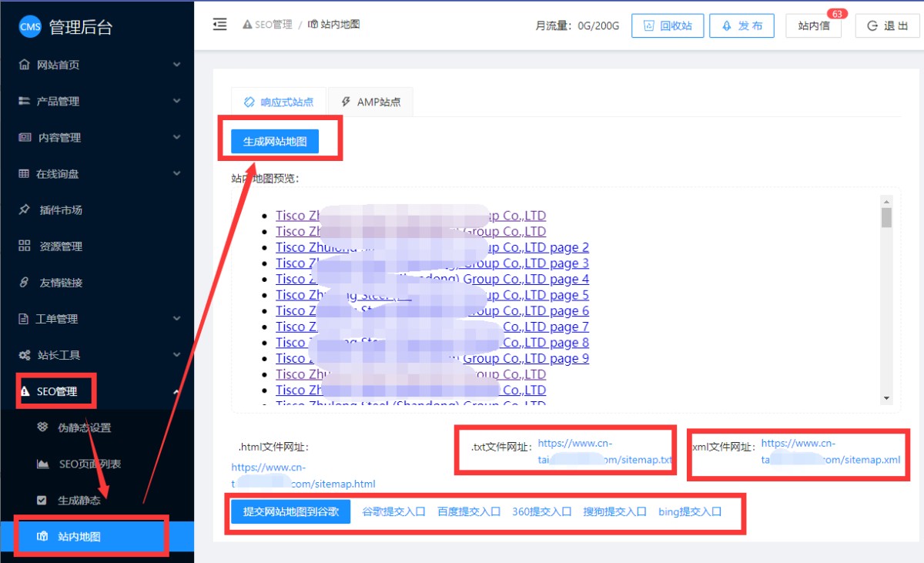
Task: Select the 响应式站点 tab
Action: point(278,102)
